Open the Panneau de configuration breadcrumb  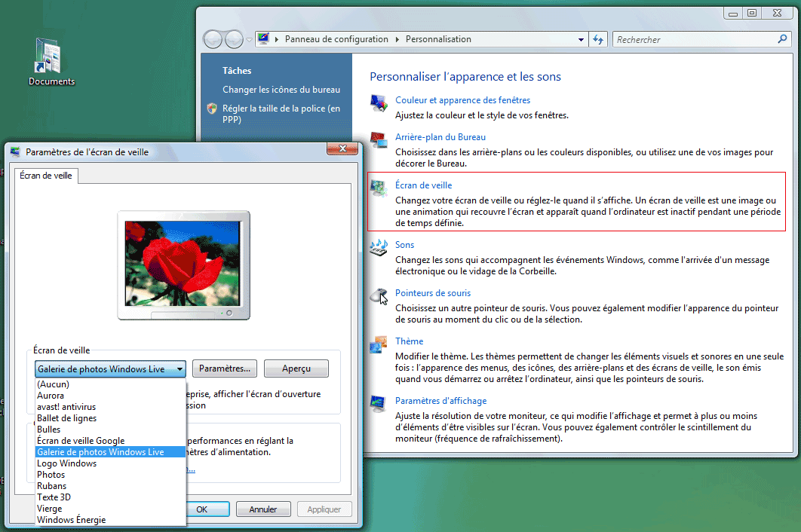click(336, 39)
